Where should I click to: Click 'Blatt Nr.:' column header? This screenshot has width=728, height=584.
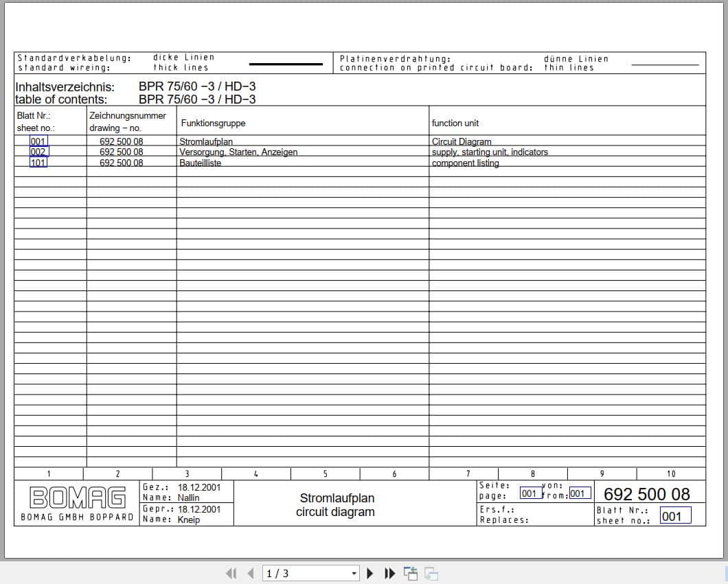[34, 115]
